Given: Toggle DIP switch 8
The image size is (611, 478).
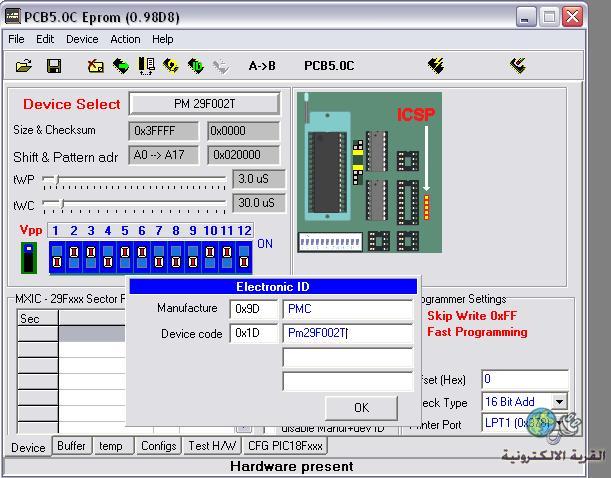Looking at the screenshot, I should pyautogui.click(x=176, y=258).
